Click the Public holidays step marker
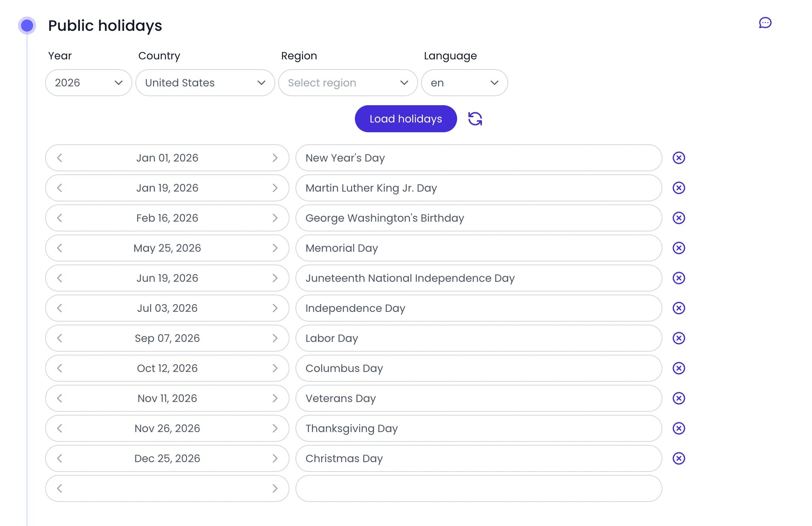 click(x=27, y=26)
